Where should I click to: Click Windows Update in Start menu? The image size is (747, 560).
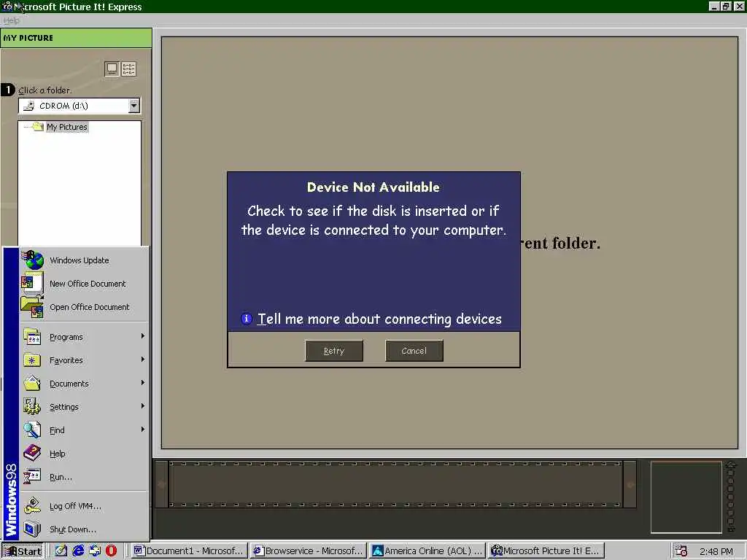[x=79, y=260]
